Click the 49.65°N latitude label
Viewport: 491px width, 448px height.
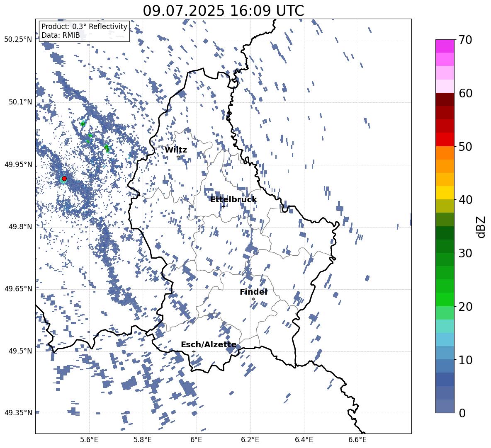(x=18, y=288)
